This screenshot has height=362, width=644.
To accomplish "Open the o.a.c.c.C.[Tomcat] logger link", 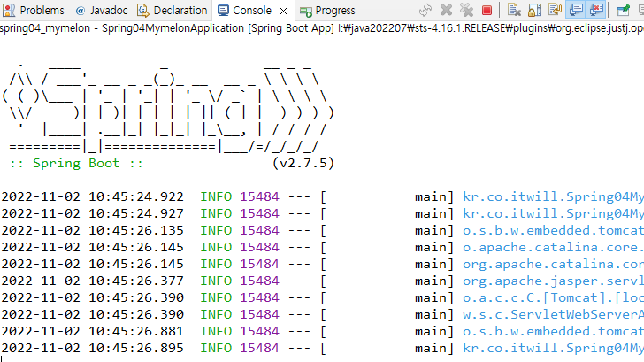I will point(553,297).
